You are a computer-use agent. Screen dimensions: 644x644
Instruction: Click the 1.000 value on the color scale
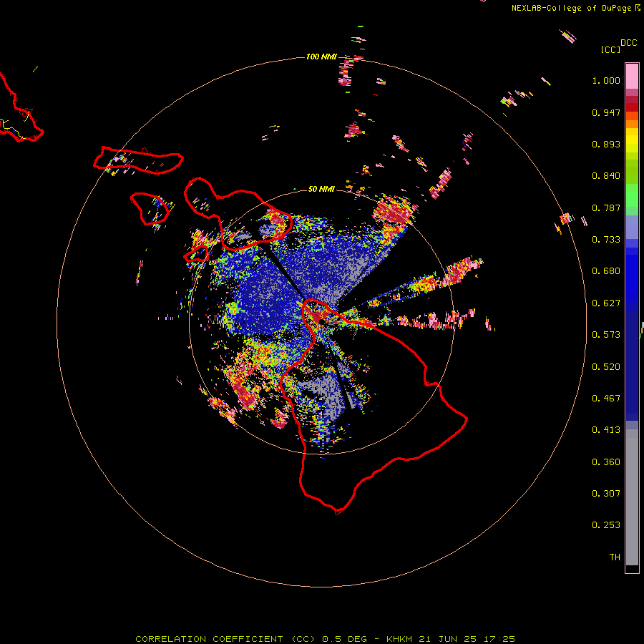tap(606, 80)
